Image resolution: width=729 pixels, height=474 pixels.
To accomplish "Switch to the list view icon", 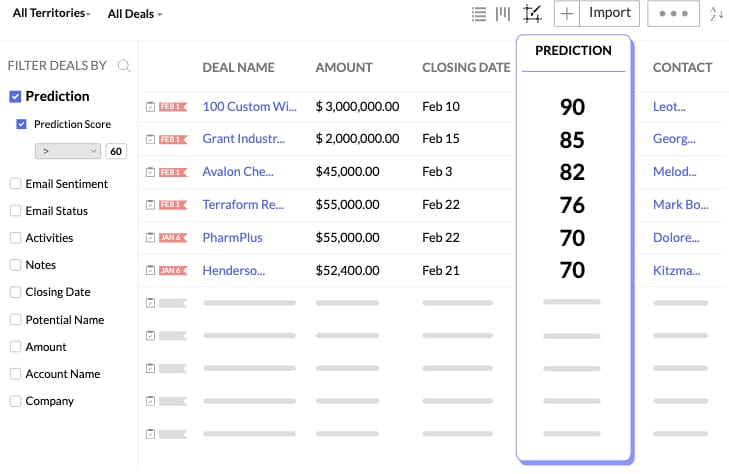I will (x=479, y=14).
